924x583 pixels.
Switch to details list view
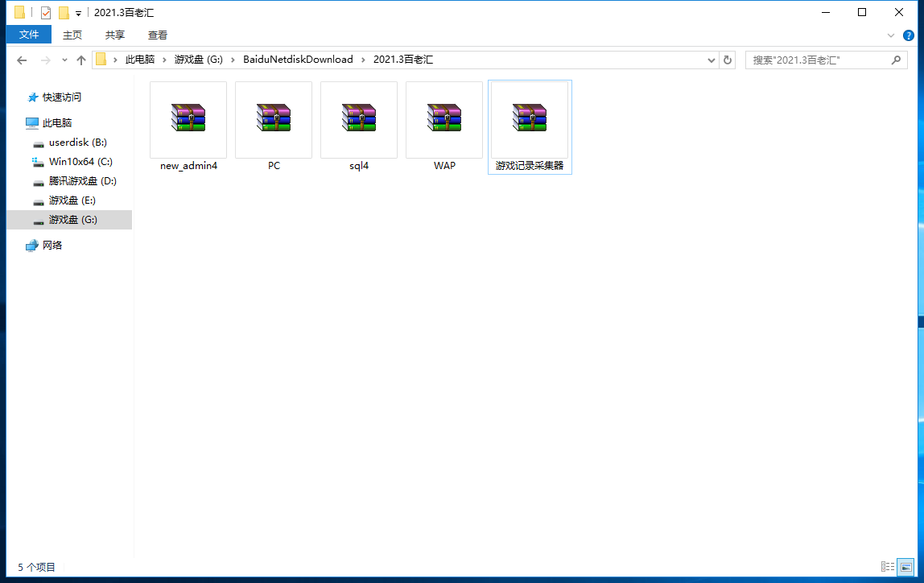pyautogui.click(x=888, y=567)
